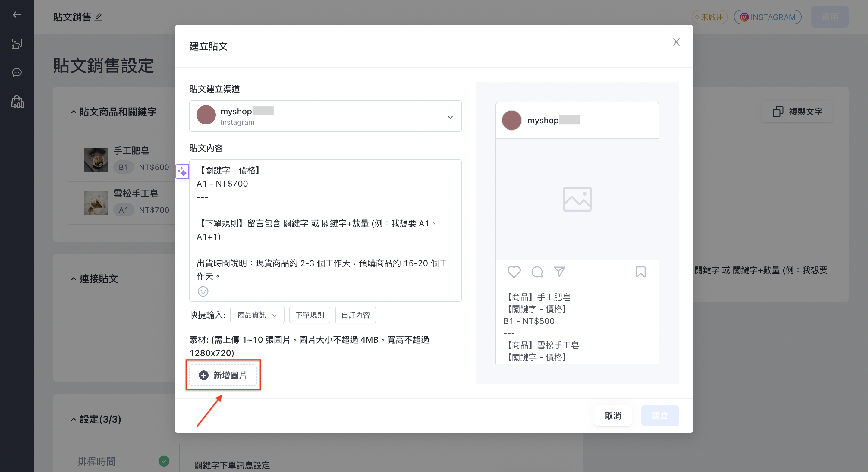Click the 取消 button
The width and height of the screenshot is (868, 472).
coord(613,415)
